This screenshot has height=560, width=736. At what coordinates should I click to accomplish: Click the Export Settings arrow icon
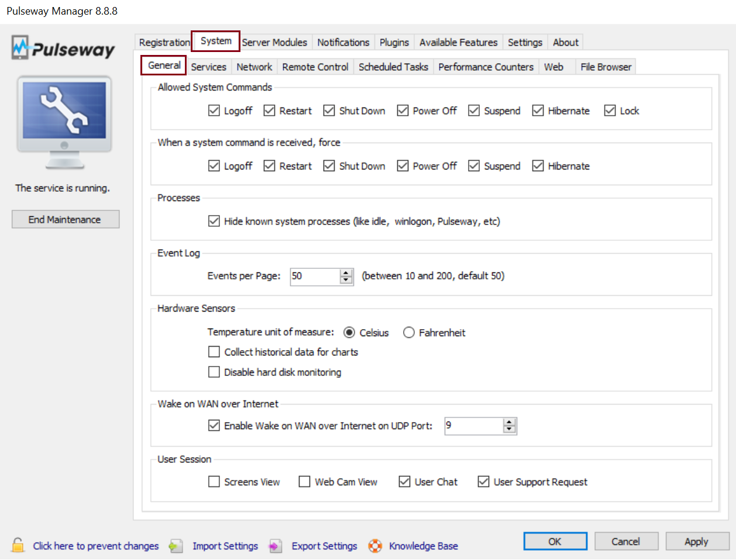276,546
